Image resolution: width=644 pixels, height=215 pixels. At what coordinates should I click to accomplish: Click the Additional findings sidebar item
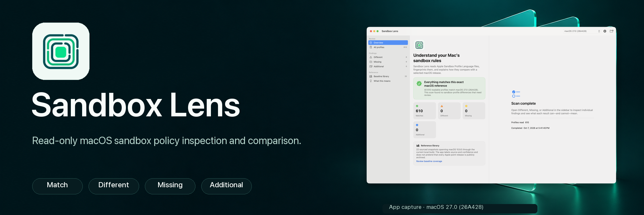click(x=388, y=66)
